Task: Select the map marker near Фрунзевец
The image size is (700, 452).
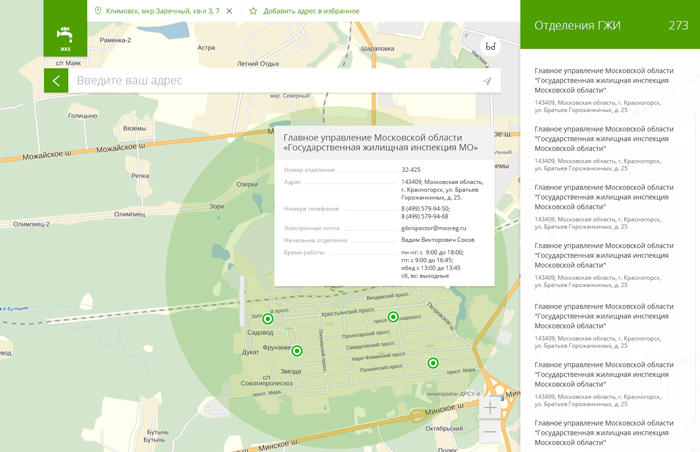Action: point(297,351)
